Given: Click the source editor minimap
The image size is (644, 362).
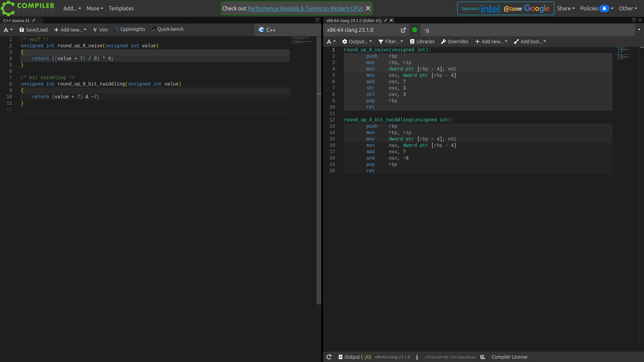Looking at the screenshot, I should coord(302,40).
